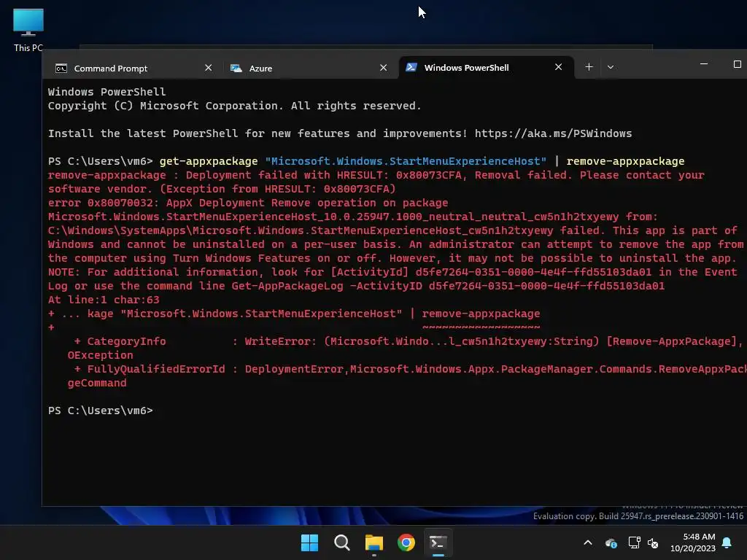This screenshot has width=747, height=560.
Task: Open a new terminal tab with plus button
Action: tap(589, 67)
